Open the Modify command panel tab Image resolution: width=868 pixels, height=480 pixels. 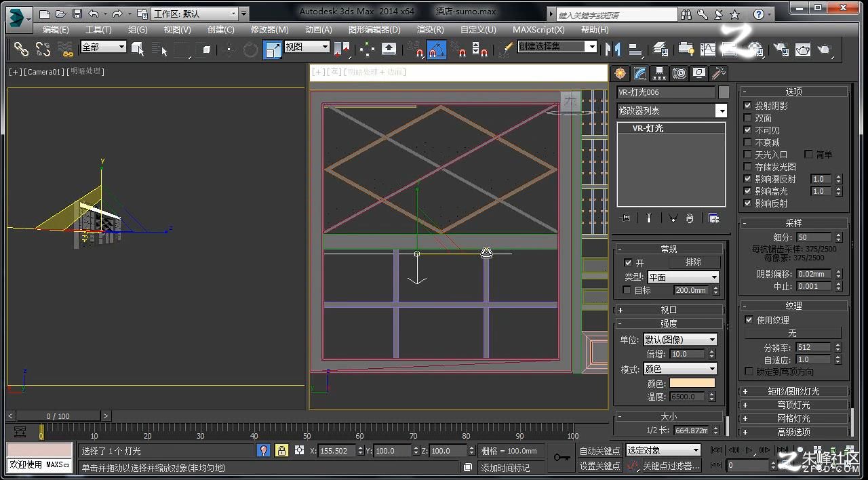(x=639, y=73)
